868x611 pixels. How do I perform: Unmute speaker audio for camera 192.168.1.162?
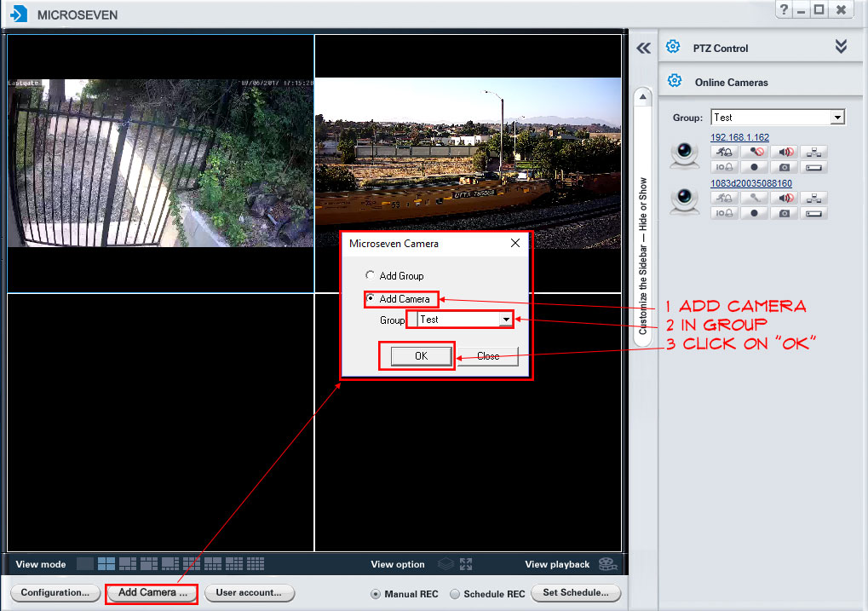click(784, 152)
